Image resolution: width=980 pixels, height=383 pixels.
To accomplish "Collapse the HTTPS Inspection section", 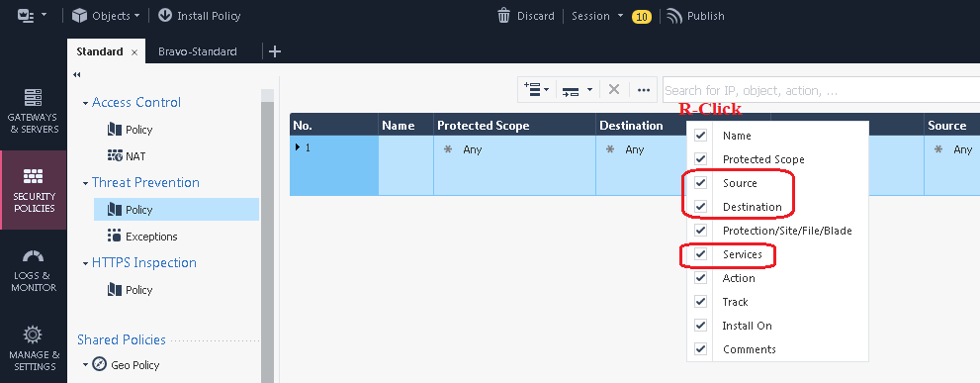I will (x=86, y=263).
